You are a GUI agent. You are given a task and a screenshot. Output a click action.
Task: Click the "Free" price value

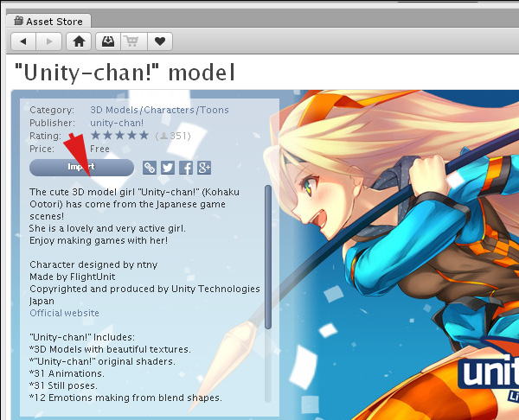pyautogui.click(x=99, y=149)
